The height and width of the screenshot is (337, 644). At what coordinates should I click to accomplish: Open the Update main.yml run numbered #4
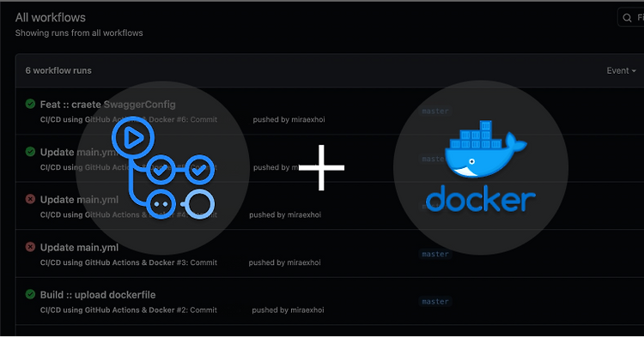point(79,200)
